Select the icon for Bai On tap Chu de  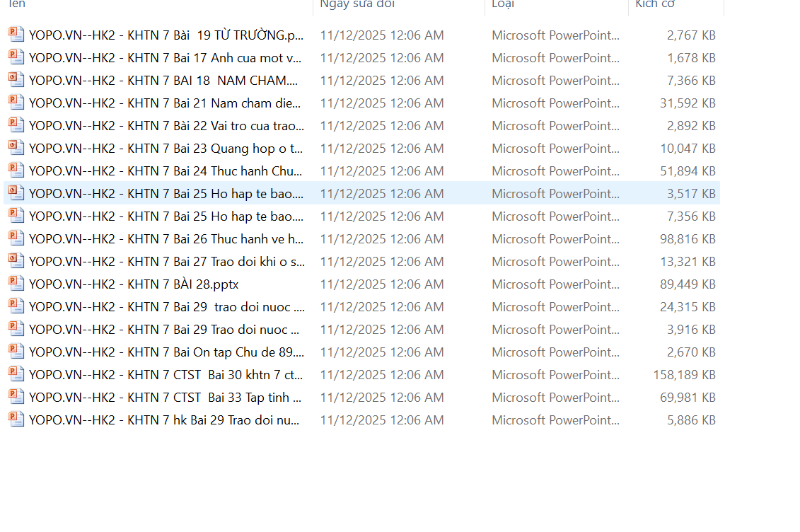(x=16, y=352)
